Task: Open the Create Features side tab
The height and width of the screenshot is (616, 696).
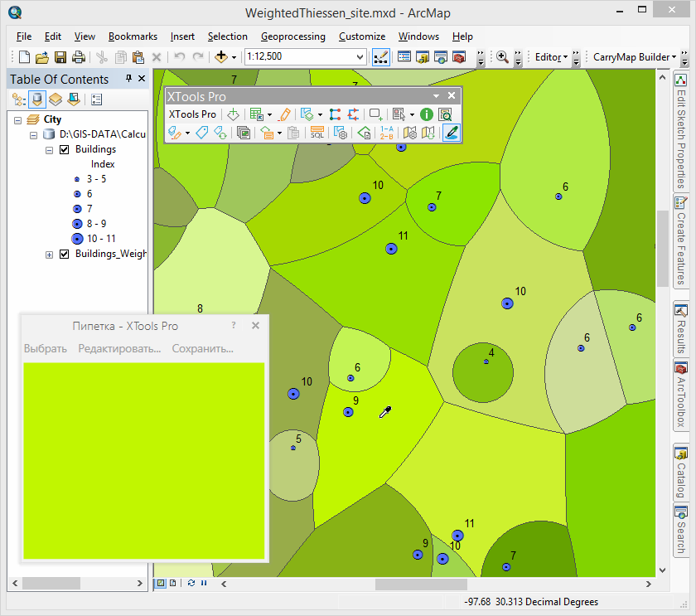Action: click(x=681, y=241)
